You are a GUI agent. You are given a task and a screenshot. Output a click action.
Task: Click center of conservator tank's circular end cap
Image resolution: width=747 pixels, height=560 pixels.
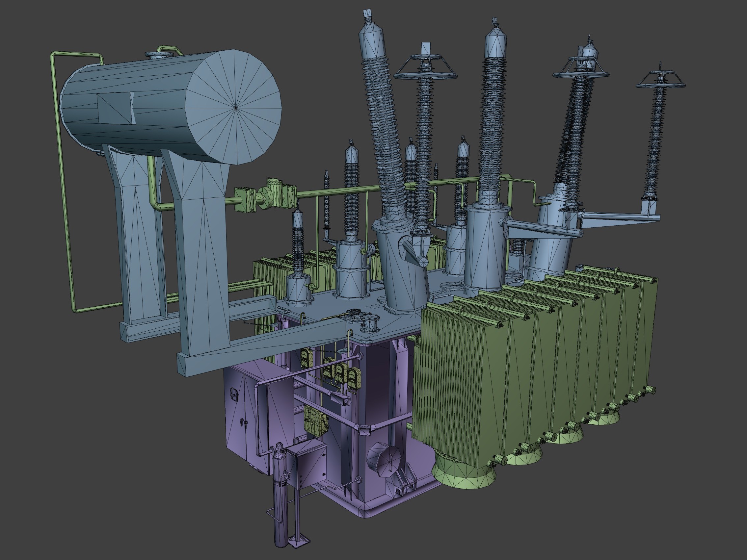point(235,108)
